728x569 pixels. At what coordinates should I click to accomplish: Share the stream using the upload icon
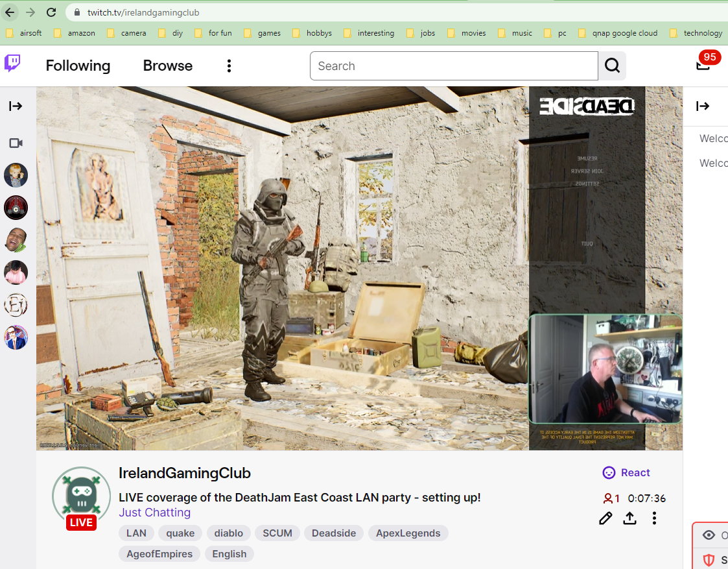click(x=629, y=518)
